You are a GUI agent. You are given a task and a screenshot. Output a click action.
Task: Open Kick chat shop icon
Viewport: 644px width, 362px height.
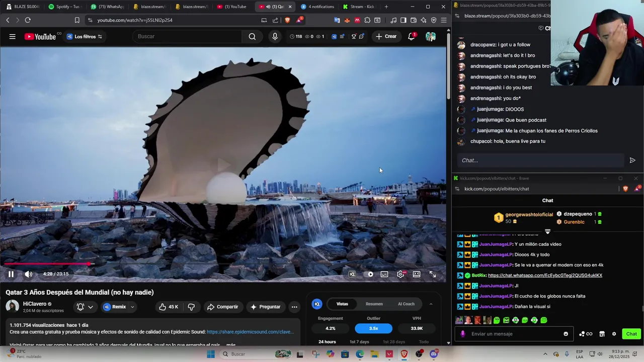click(602, 334)
